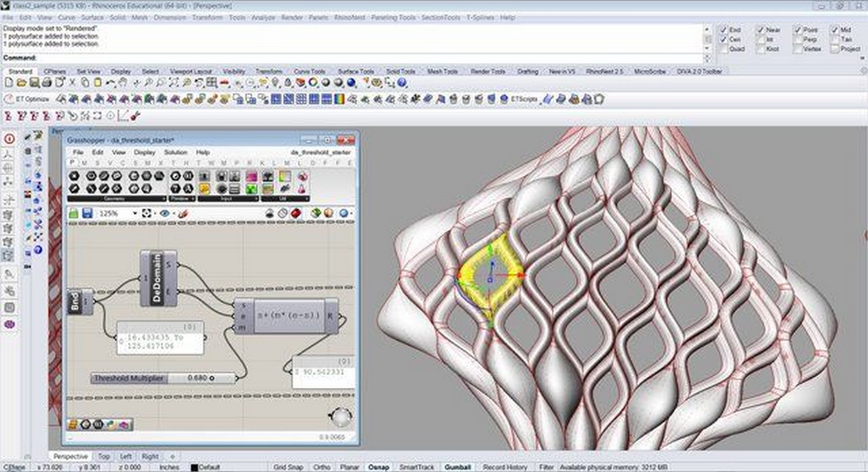Select the shaded red preview mode icon
Image resolution: width=868 pixels, height=472 pixels.
[x=296, y=214]
